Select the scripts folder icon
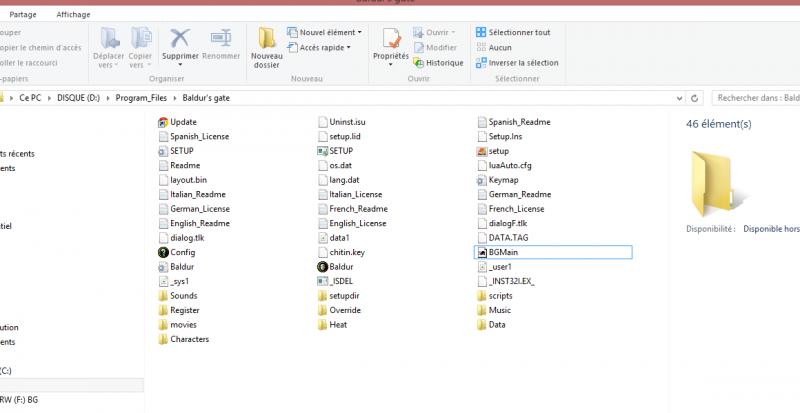 point(482,296)
